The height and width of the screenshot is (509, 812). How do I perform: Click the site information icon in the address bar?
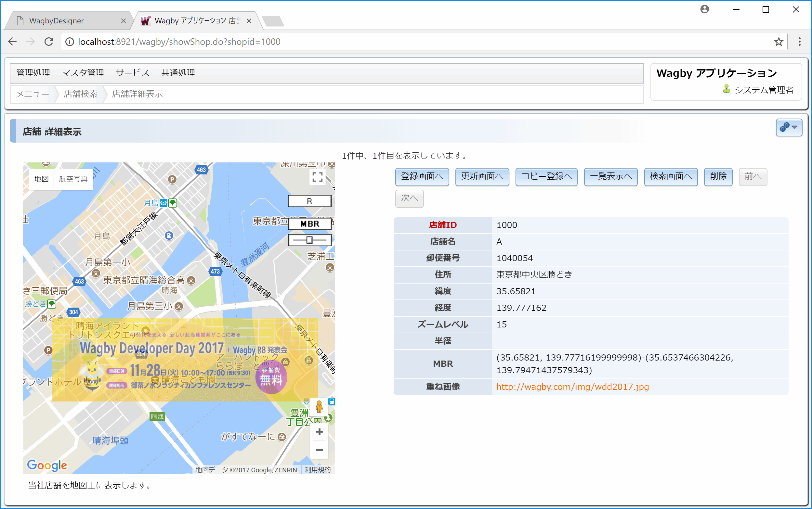pos(69,42)
